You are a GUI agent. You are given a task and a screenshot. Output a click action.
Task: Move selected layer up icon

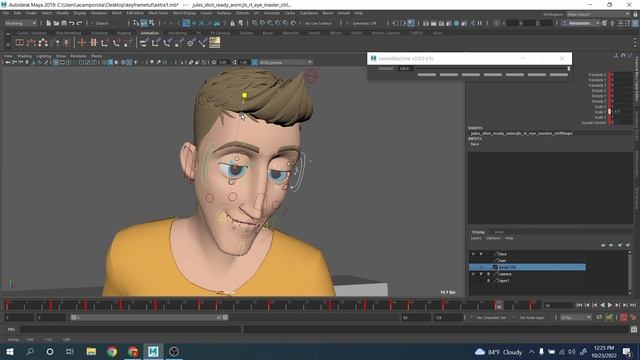coord(603,245)
